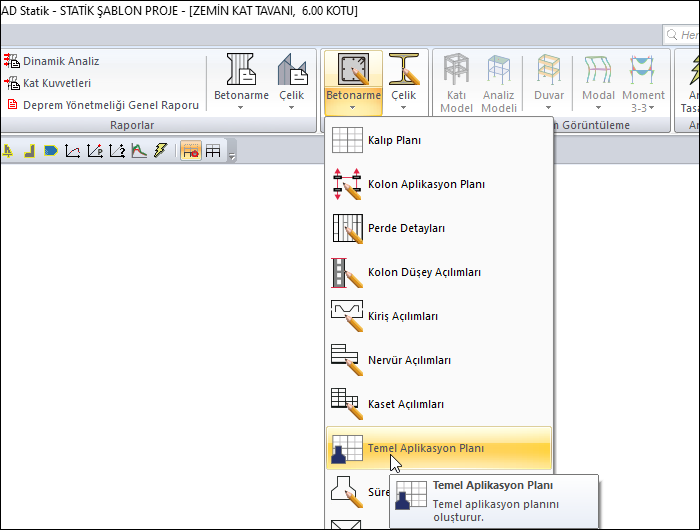
Task: Open the Dinamik Analiz report
Action: [x=61, y=61]
